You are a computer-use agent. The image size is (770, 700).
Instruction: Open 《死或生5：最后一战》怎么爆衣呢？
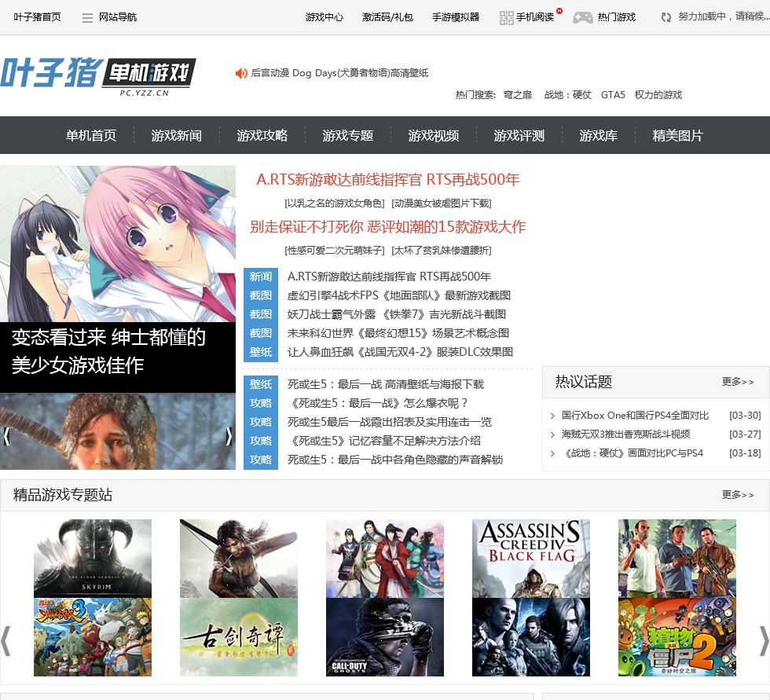[x=377, y=404]
